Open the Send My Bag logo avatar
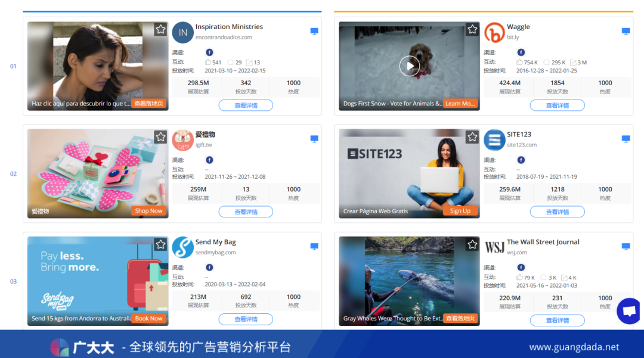This screenshot has height=358, width=644. tap(183, 247)
